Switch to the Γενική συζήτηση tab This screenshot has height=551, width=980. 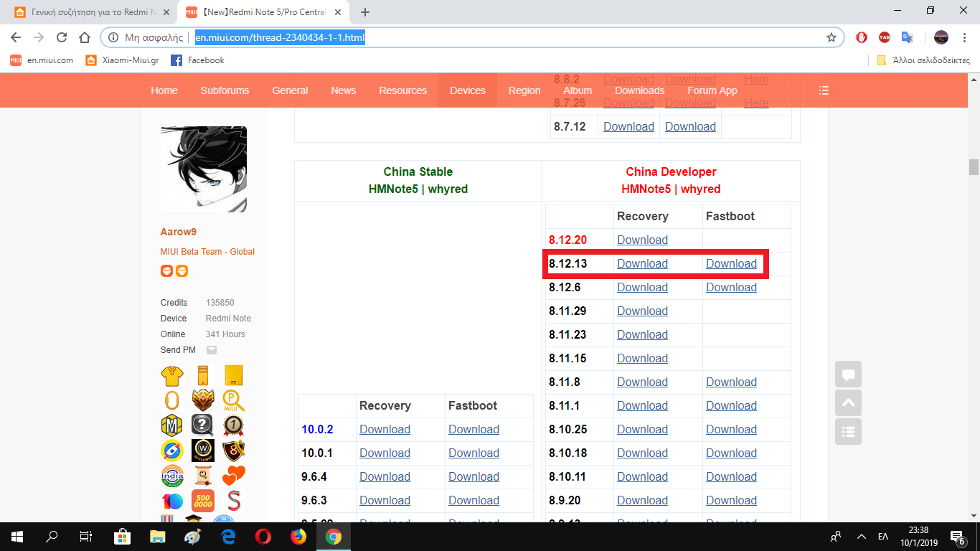point(90,12)
